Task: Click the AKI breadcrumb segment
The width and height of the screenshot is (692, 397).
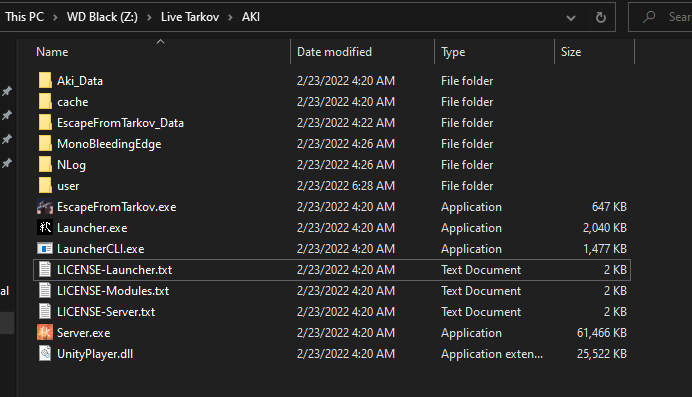Action: 251,17
